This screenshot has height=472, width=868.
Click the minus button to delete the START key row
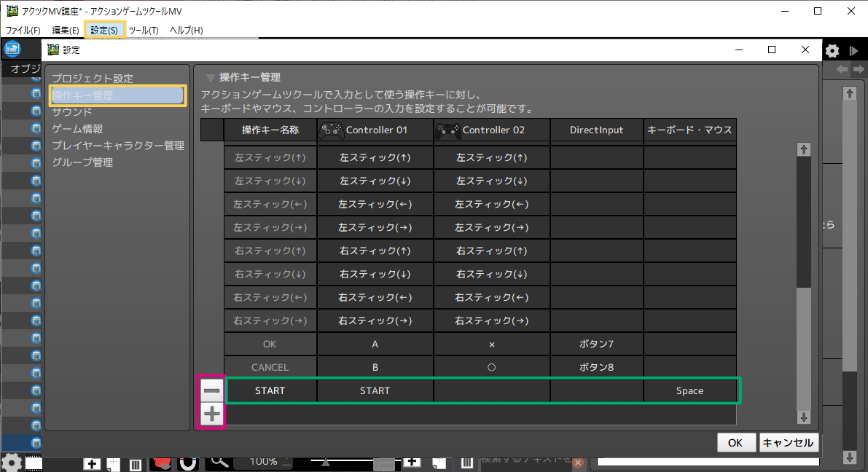coord(212,390)
